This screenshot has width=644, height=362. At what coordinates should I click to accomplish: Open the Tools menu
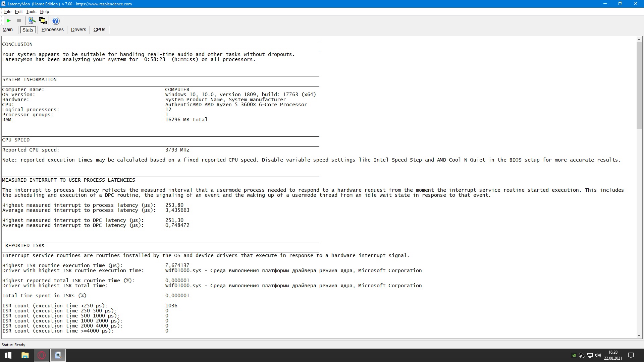(x=31, y=11)
